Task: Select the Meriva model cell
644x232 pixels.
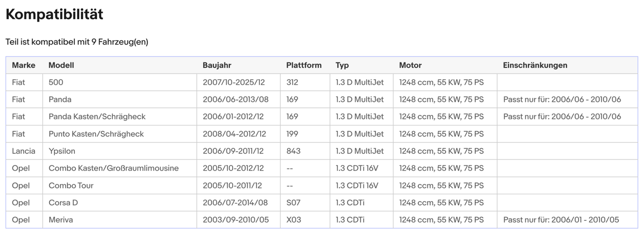Action: click(61, 220)
